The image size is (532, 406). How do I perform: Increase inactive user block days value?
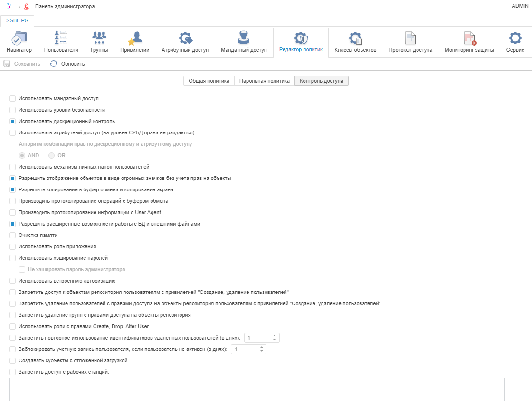tap(262, 347)
